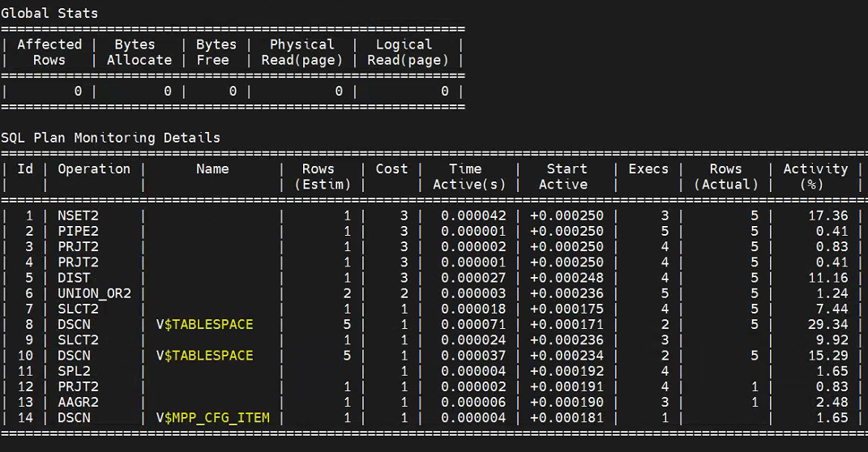Select the SPL2 operation text
This screenshot has height=452, width=868.
pos(75,371)
